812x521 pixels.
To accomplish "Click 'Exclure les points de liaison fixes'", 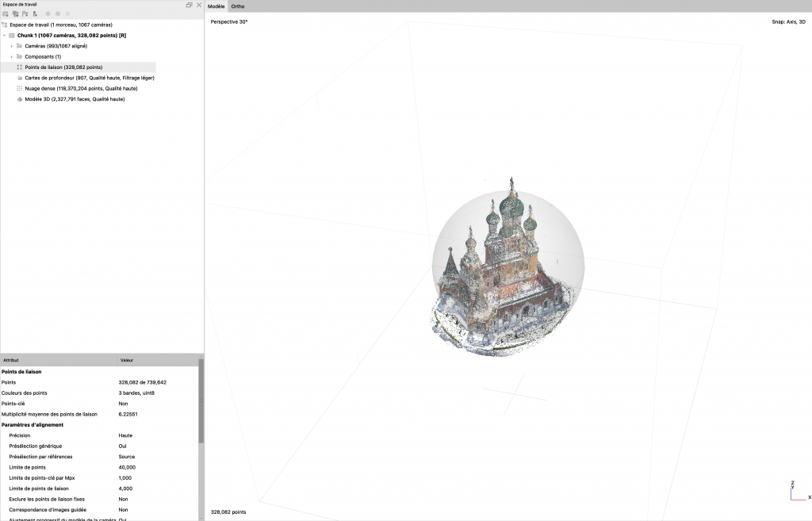I will pos(47,500).
